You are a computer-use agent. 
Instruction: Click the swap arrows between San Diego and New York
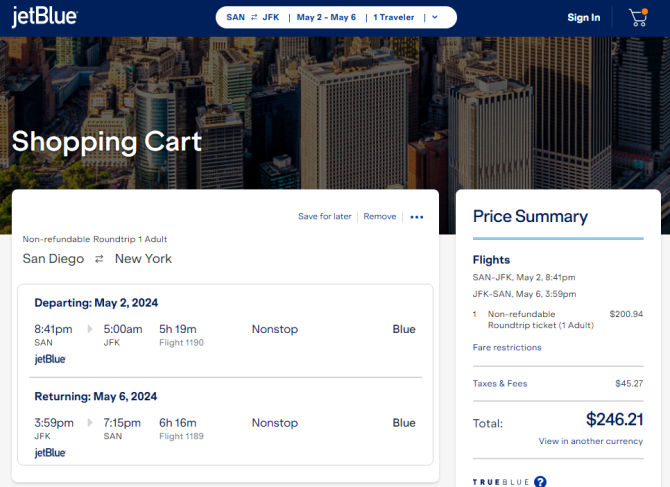(x=99, y=259)
